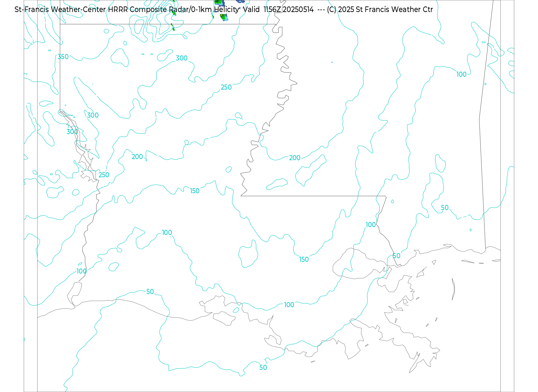Screen dimensions: 538x392
Task: Click the 150 contour label between the two 200 labels
Action: click(195, 191)
